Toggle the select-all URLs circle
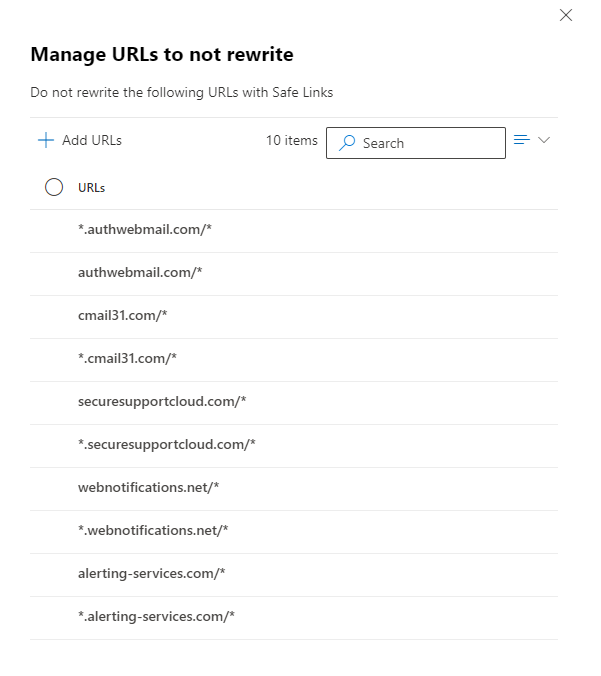The width and height of the screenshot is (601, 676). pyautogui.click(x=54, y=187)
